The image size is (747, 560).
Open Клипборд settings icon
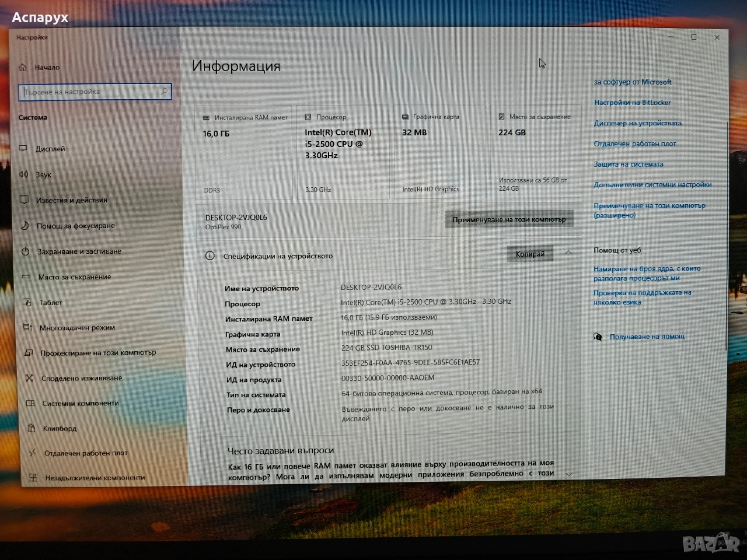click(31, 428)
